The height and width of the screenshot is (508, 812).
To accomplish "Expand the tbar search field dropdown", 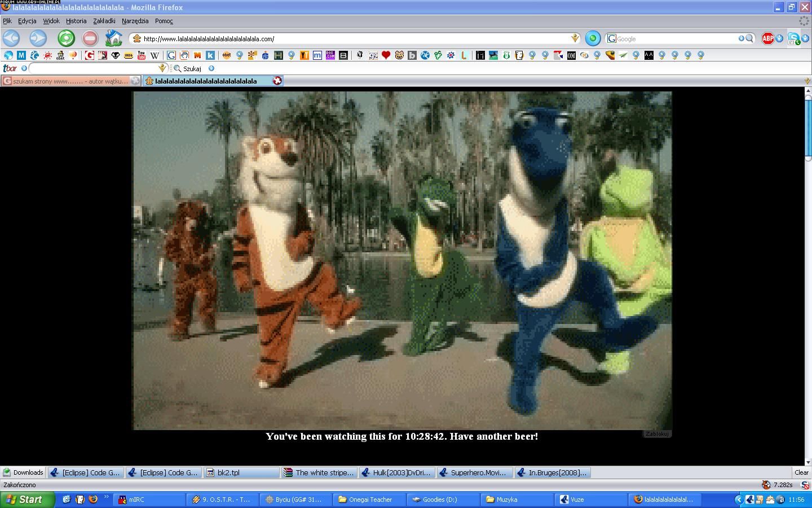I will click(x=162, y=68).
